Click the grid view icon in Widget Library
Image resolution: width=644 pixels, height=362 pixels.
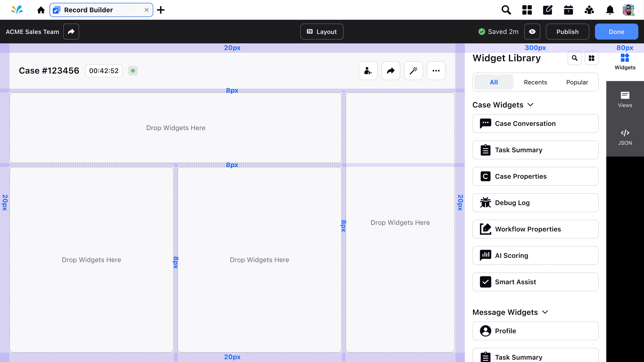coord(591,58)
